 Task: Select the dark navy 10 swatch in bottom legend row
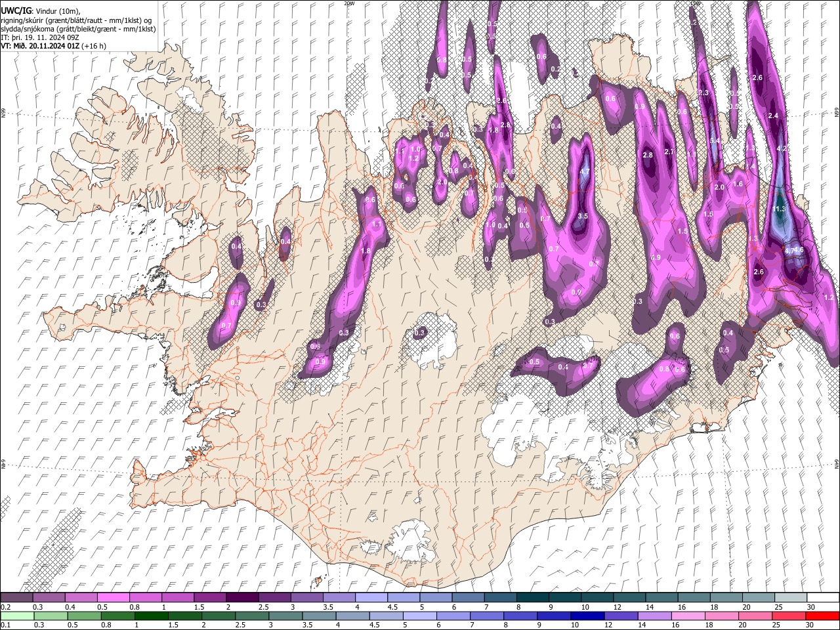click(587, 616)
